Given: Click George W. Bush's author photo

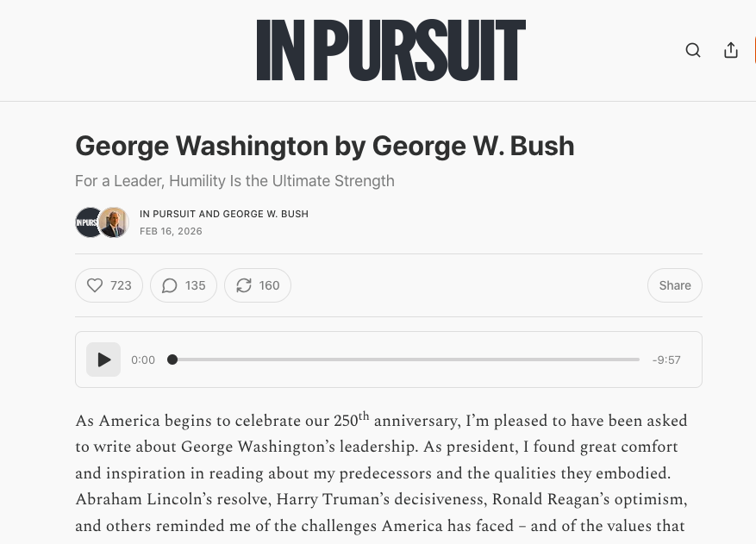Looking at the screenshot, I should (x=113, y=222).
